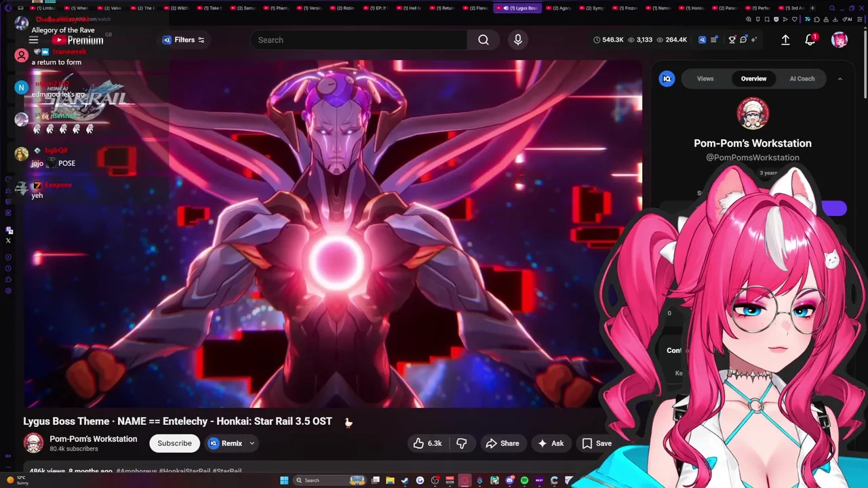868x488 pixels.
Task: Start voice search with the microphone
Action: pyautogui.click(x=518, y=40)
